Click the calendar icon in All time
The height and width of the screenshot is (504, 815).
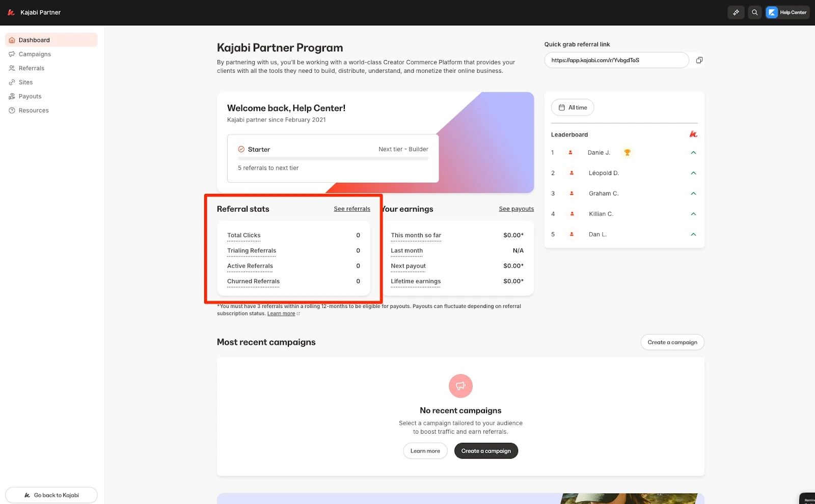coord(562,107)
